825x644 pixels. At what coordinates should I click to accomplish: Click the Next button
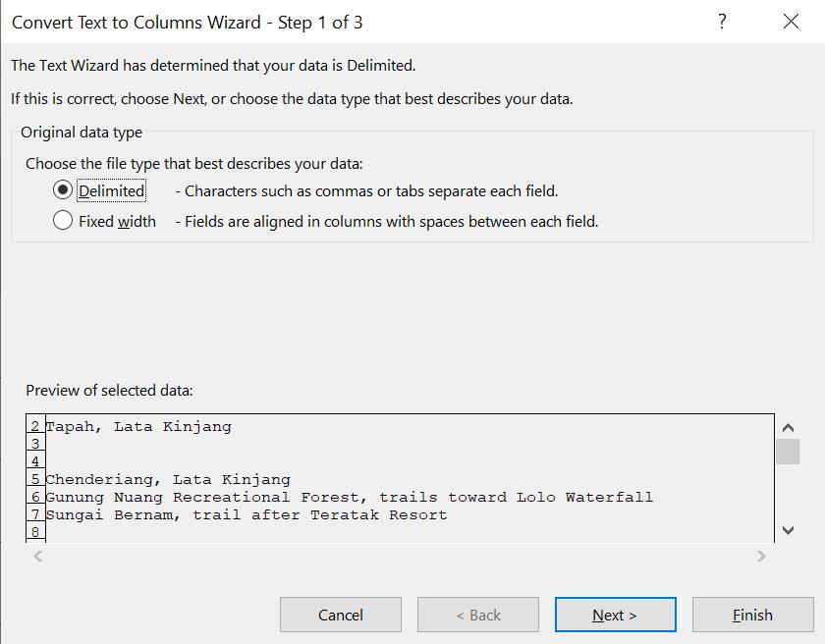(x=615, y=615)
